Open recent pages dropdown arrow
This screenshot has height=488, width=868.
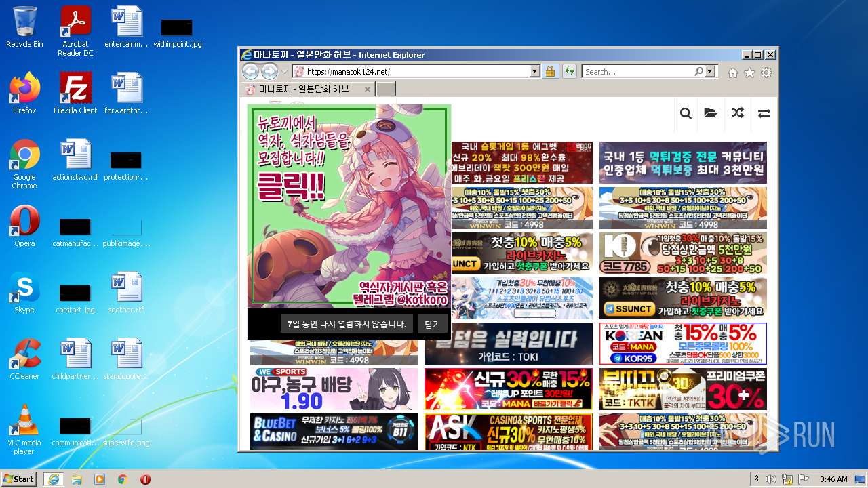[285, 72]
